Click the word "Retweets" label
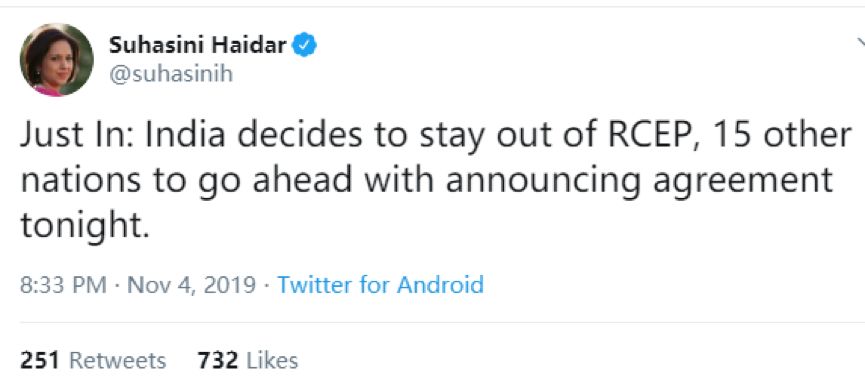 [118, 360]
